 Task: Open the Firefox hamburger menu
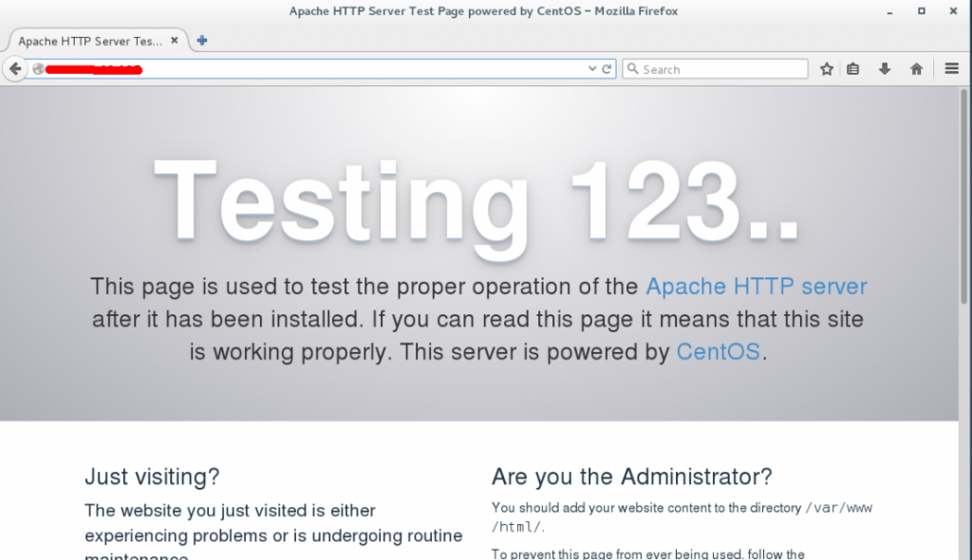click(952, 69)
